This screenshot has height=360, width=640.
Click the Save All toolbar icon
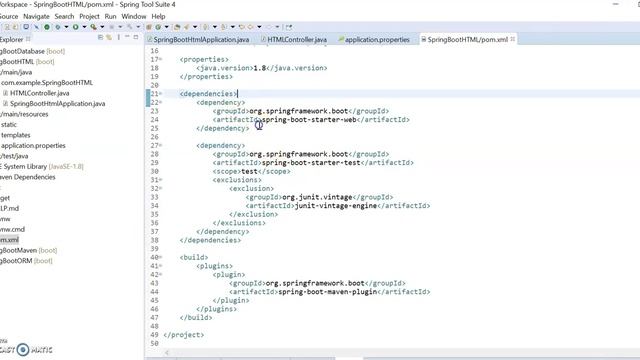[x=15, y=27]
